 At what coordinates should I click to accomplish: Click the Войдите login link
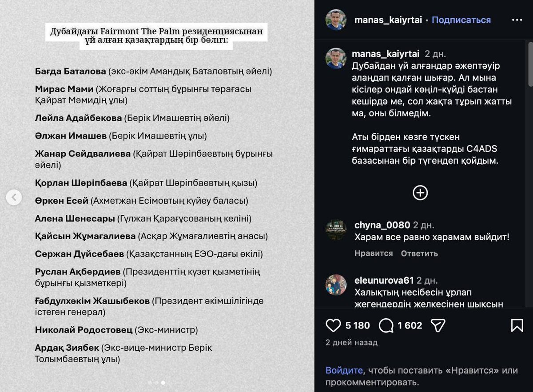coord(345,370)
